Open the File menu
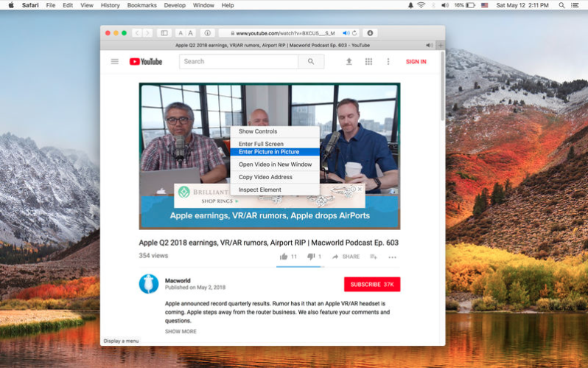Screen dimensions: 588x368 (x=51, y=5)
